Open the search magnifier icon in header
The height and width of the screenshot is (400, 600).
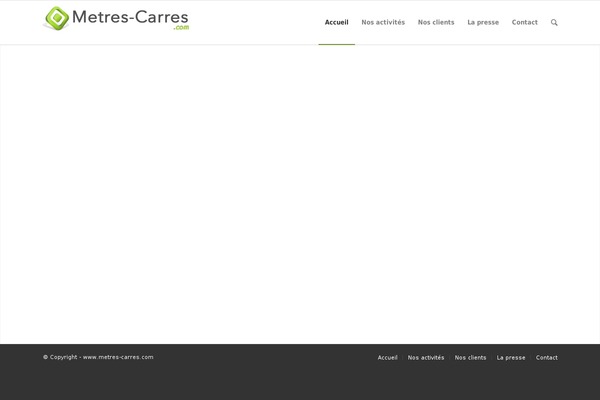pos(554,23)
